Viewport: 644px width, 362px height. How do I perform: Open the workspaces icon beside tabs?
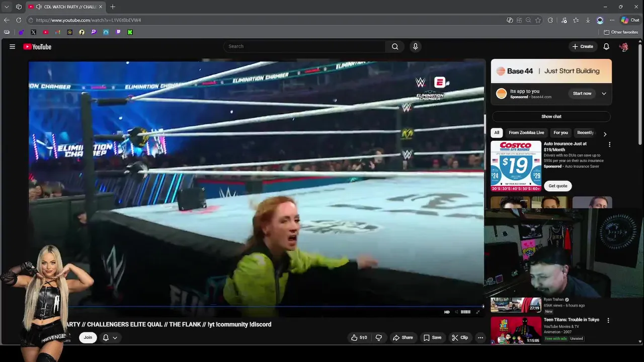tap(19, 7)
